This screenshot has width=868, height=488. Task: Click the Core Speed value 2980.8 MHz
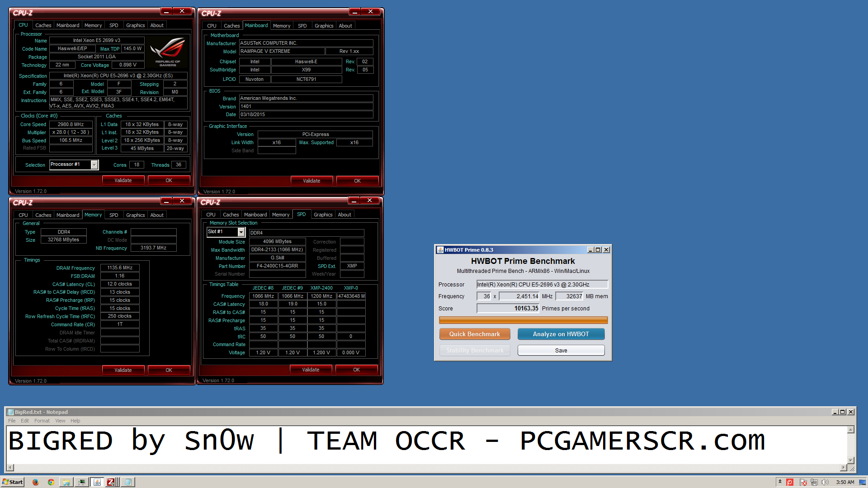pos(71,124)
